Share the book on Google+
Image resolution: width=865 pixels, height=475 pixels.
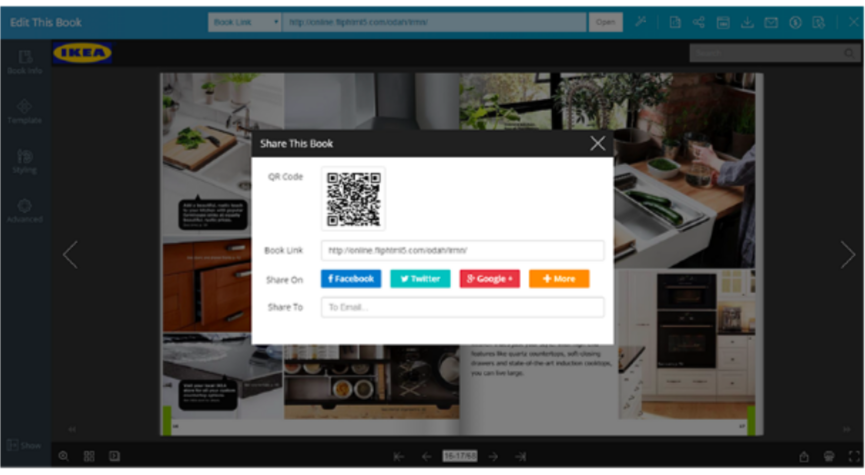click(490, 279)
